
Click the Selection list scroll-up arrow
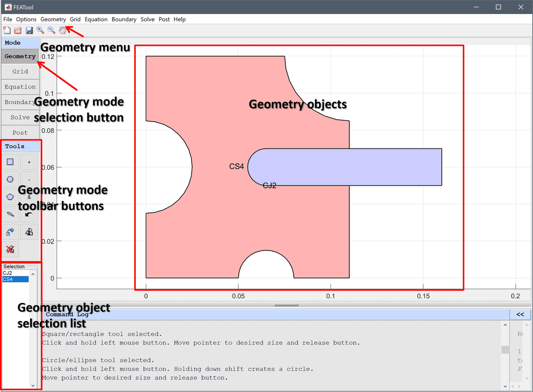[33, 274]
